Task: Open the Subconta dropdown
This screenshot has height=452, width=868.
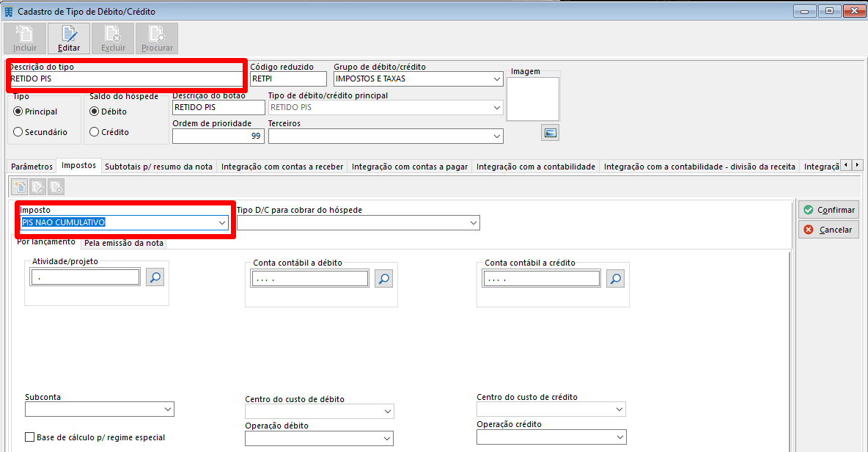Action: (168, 409)
